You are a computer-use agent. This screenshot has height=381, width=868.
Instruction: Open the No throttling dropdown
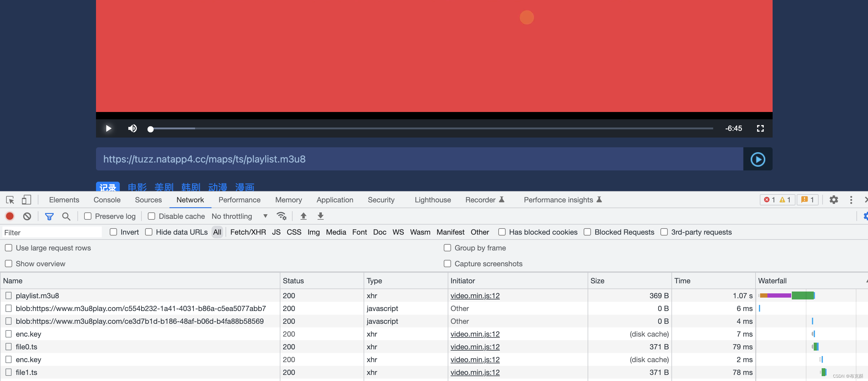239,216
